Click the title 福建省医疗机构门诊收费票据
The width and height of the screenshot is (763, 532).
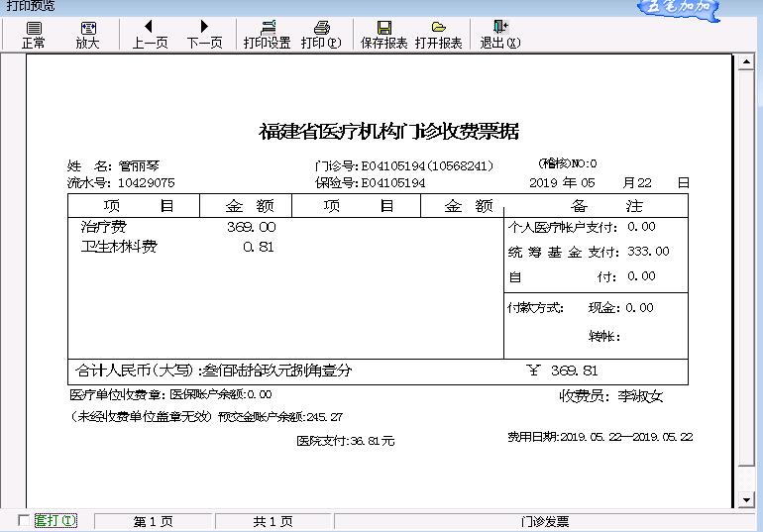tap(388, 132)
